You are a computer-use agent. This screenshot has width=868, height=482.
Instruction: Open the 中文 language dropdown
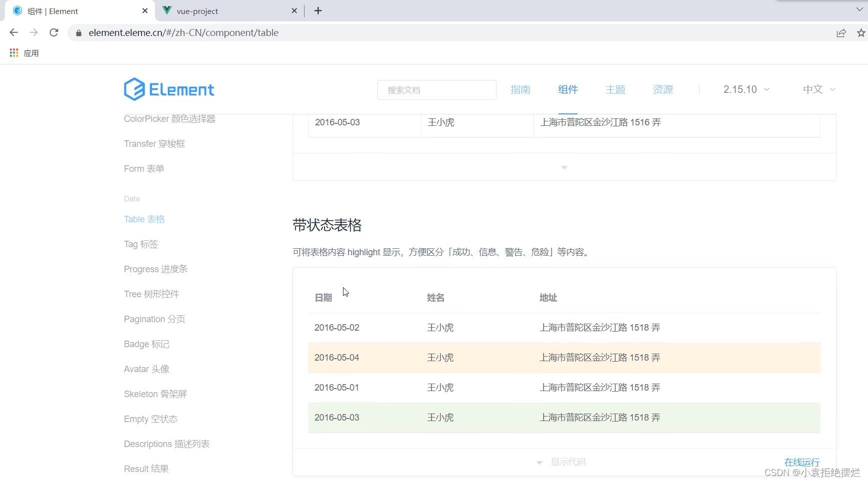(x=818, y=89)
